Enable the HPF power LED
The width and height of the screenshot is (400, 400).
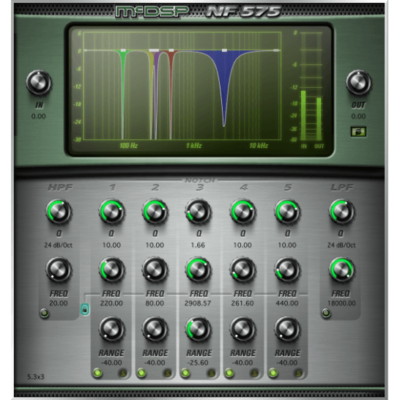click(x=44, y=313)
